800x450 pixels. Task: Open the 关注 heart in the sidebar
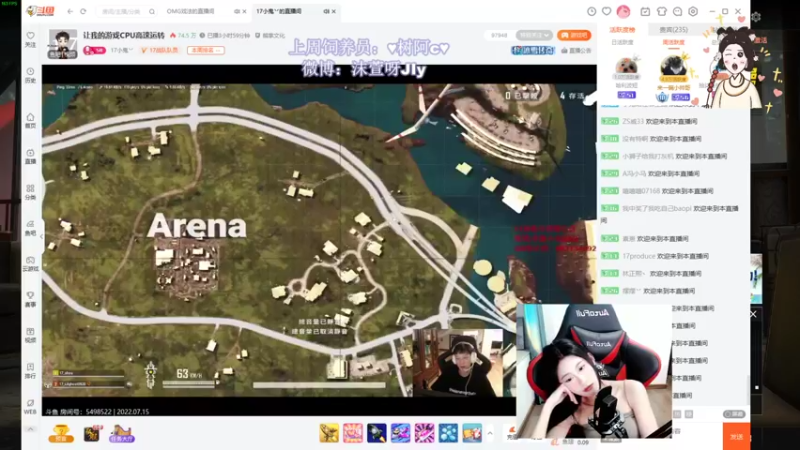point(31,39)
